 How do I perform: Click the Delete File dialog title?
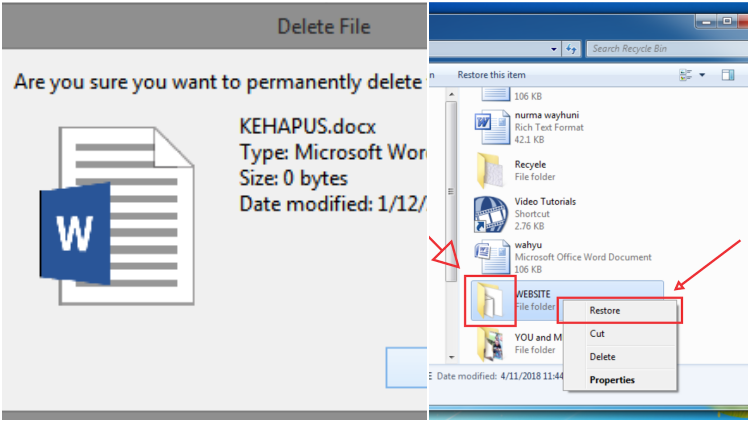pyautogui.click(x=324, y=26)
